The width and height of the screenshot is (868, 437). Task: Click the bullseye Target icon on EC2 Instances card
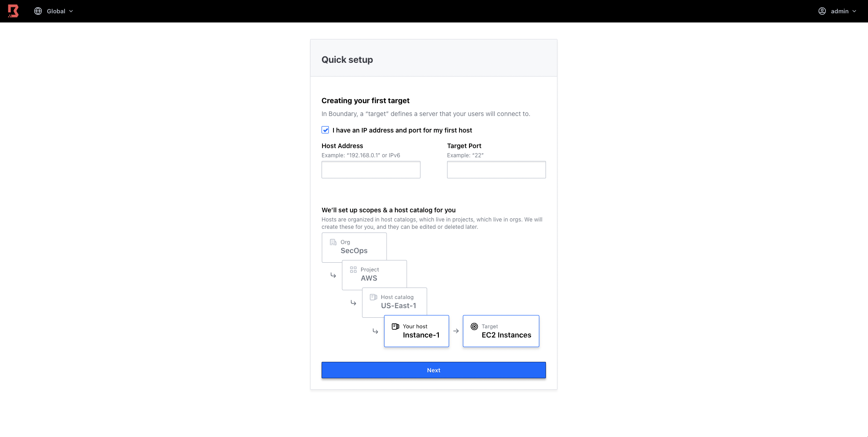[x=474, y=326]
